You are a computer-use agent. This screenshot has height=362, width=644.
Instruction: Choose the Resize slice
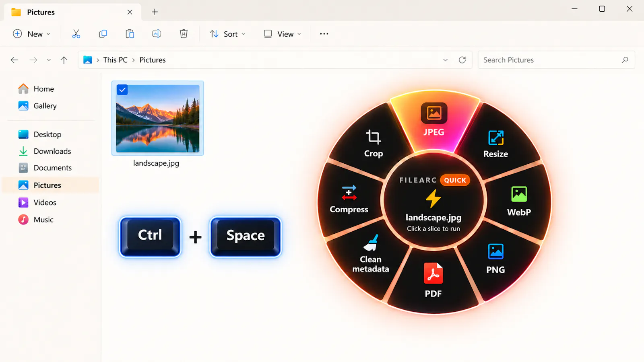coord(496,144)
